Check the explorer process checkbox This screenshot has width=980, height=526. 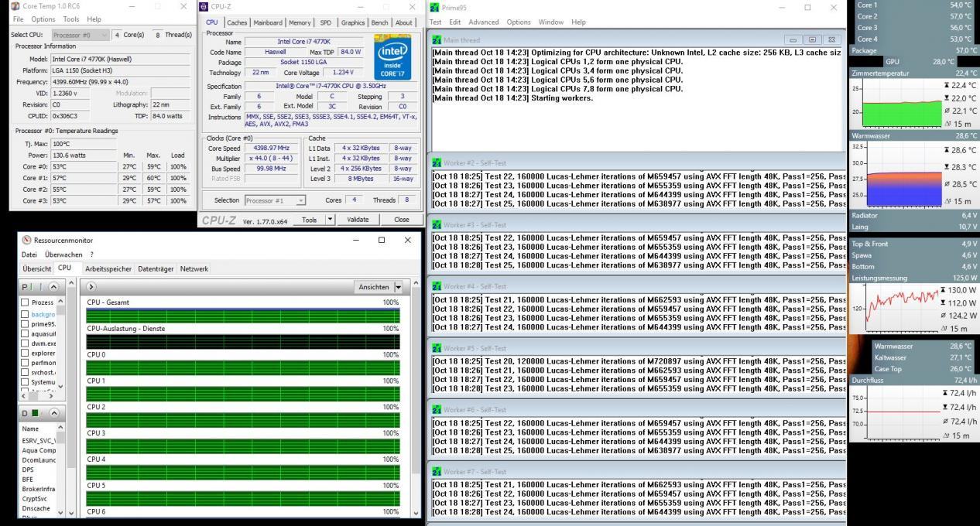click(26, 353)
